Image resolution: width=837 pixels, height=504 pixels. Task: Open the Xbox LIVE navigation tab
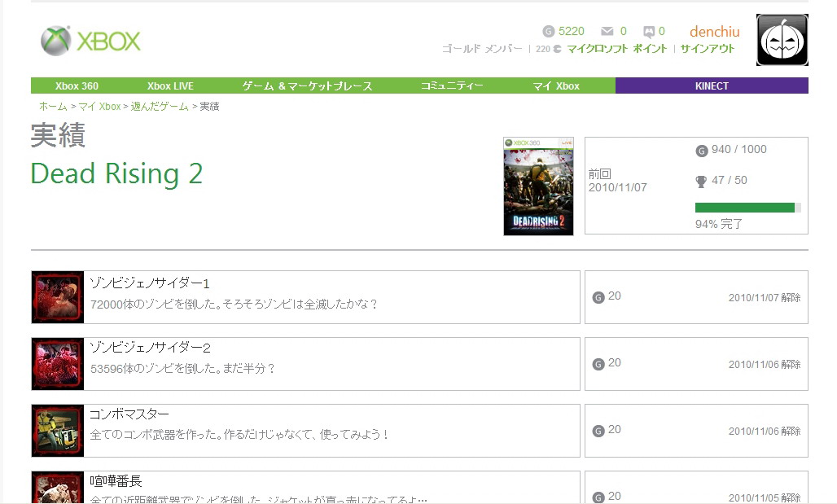pos(170,86)
